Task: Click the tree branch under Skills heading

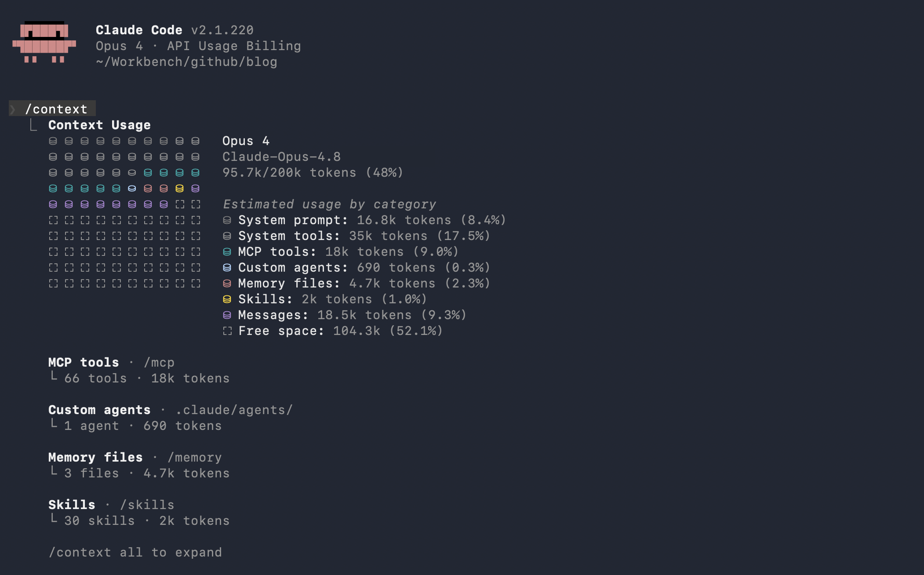Action: click(x=54, y=519)
